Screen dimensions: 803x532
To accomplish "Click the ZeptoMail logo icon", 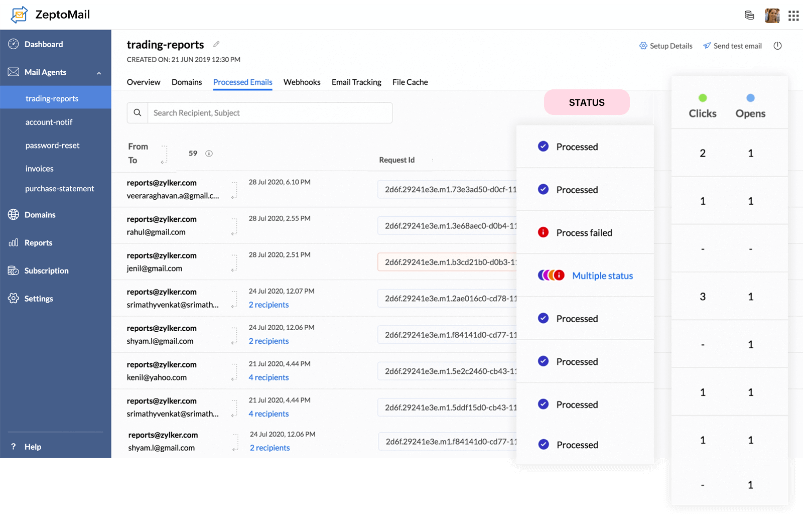I will [x=19, y=15].
